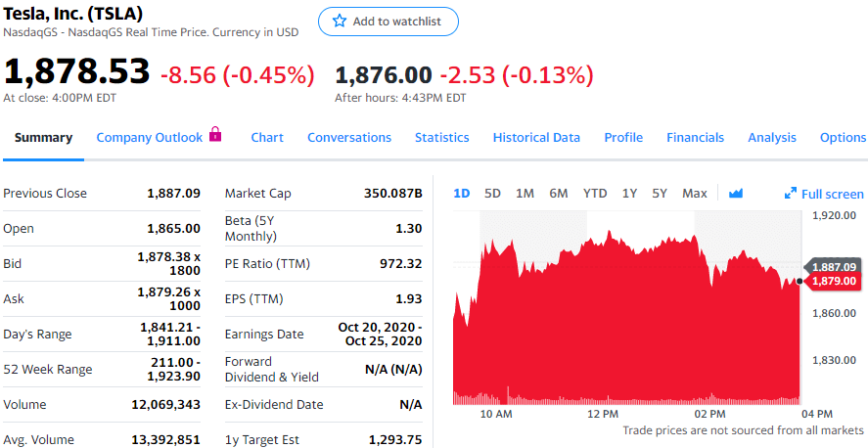This screenshot has height=448, width=868.
Task: Open the Profile tab
Action: [623, 138]
